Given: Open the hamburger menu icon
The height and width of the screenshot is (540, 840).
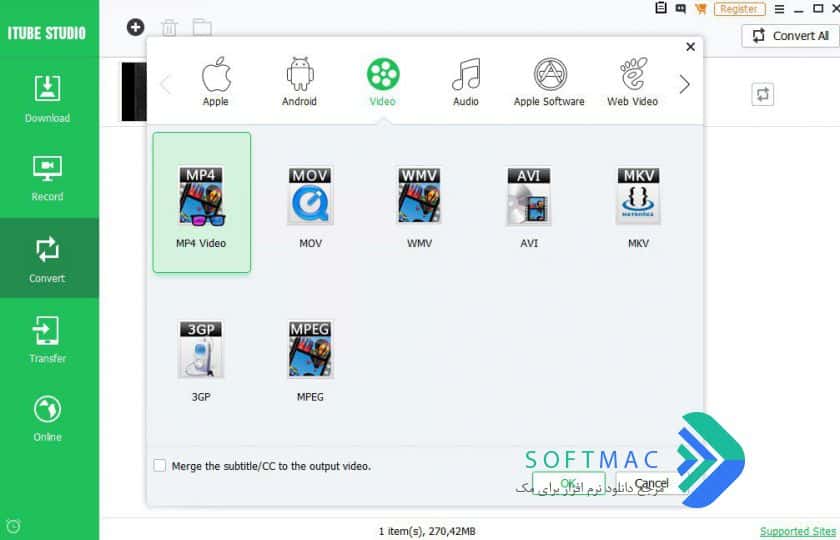Looking at the screenshot, I should point(779,9).
